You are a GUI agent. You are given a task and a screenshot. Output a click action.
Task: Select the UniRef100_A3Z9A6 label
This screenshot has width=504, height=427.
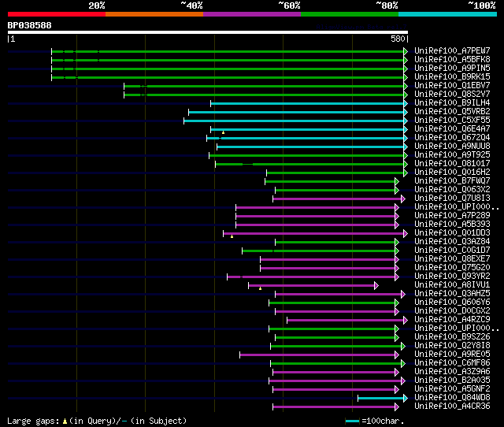[452, 372]
